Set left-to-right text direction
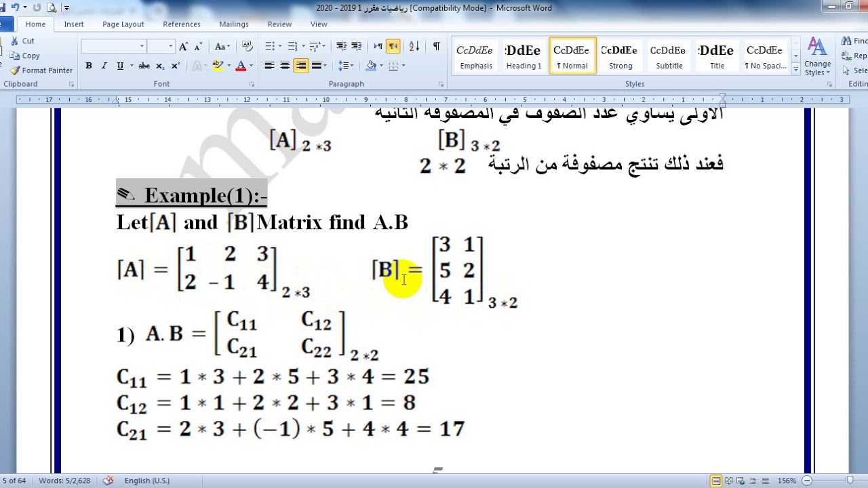Viewport: 868px width, 488px height. tap(378, 47)
